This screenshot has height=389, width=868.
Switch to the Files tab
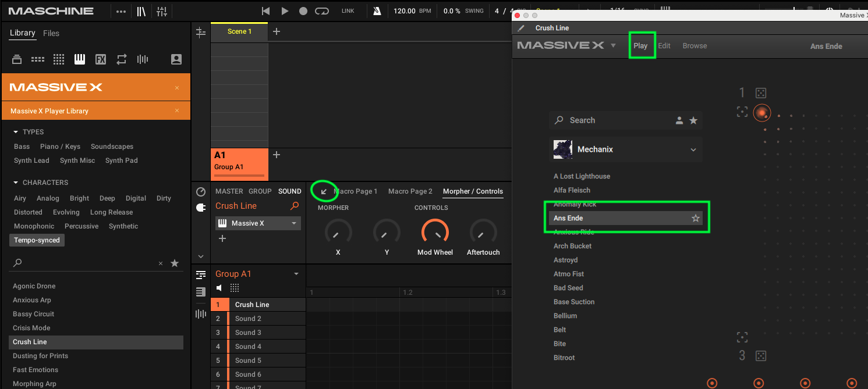click(51, 33)
